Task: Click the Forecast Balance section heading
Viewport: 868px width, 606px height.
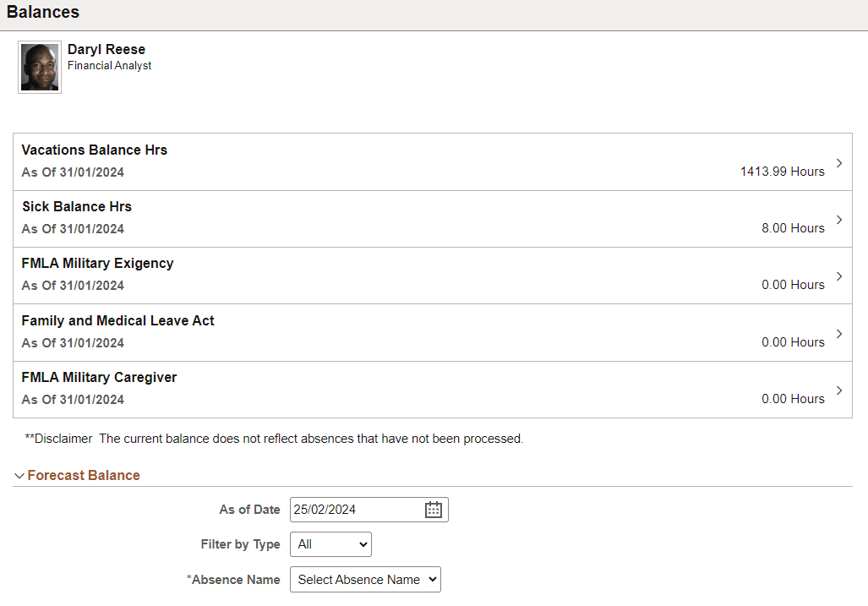Action: coord(84,476)
